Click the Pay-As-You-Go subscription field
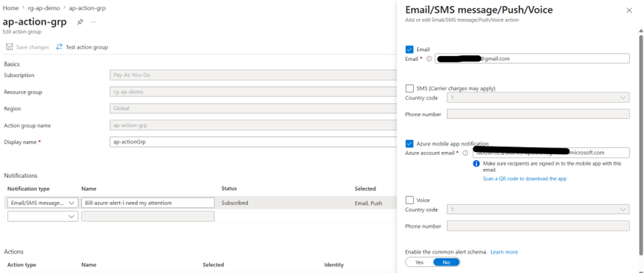Image resolution: width=644 pixels, height=273 pixels. click(253, 75)
